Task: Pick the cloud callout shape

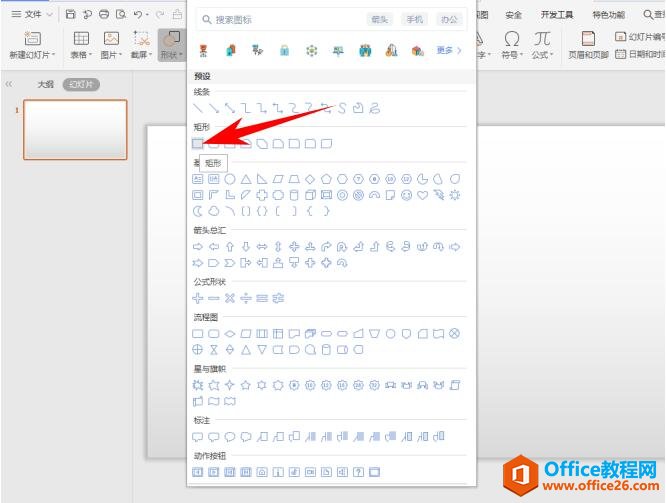Action: (x=246, y=436)
